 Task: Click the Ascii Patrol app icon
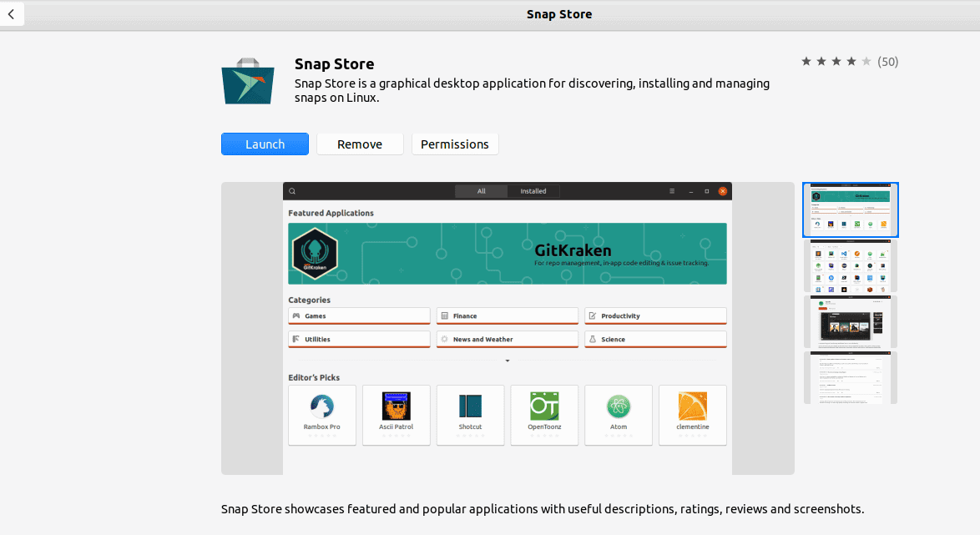397,406
